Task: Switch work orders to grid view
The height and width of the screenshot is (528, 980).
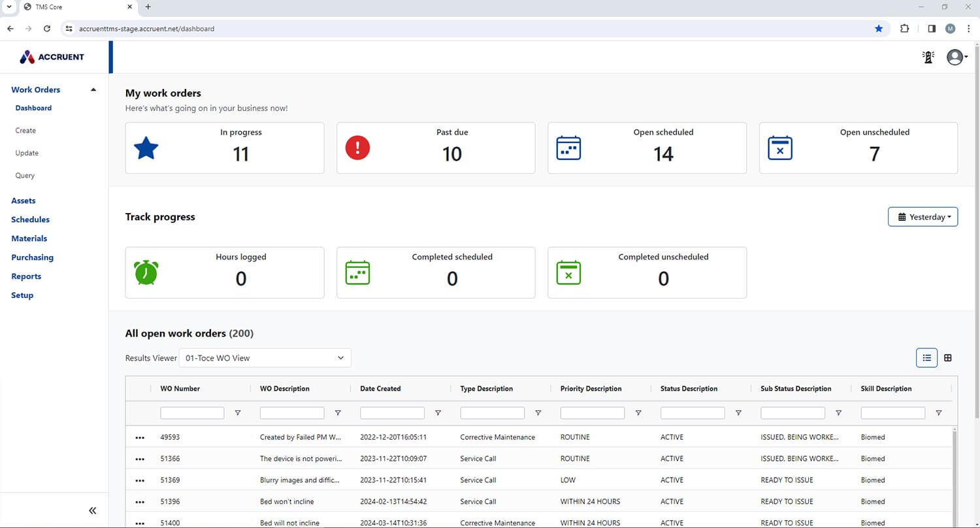Action: [x=948, y=357]
